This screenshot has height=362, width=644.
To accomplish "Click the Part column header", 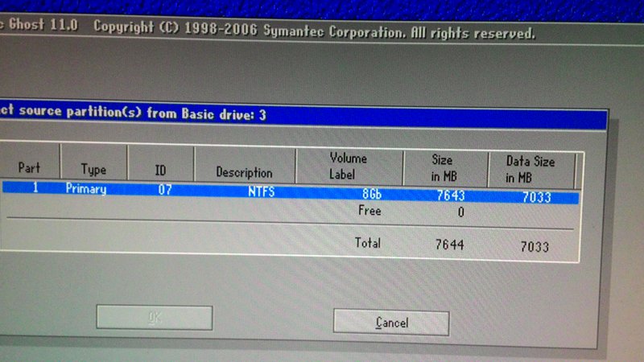I will 29,169.
